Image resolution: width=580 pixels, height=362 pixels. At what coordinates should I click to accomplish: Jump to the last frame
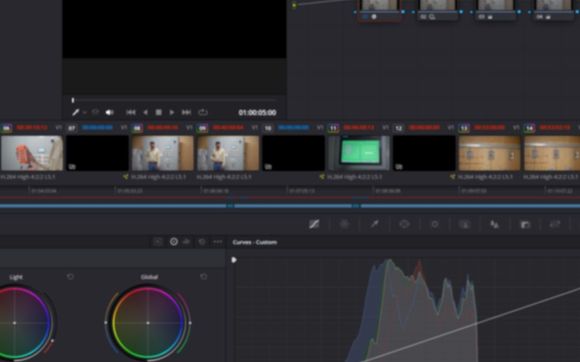[186, 112]
